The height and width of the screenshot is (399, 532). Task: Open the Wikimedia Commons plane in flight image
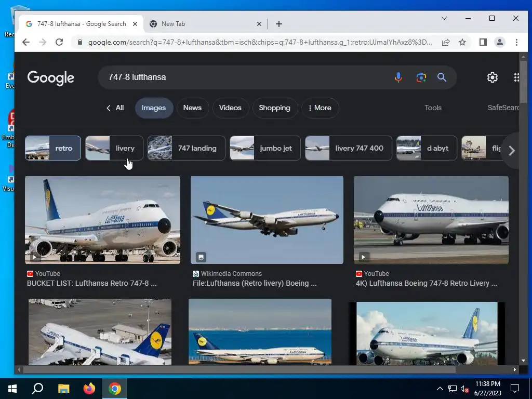[x=267, y=220]
